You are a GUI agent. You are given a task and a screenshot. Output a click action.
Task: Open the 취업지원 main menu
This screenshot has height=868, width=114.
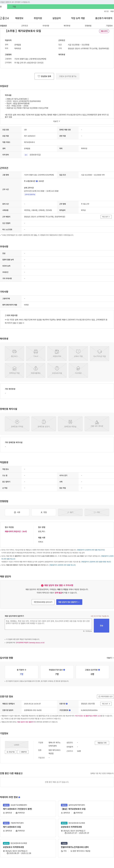point(38,18)
